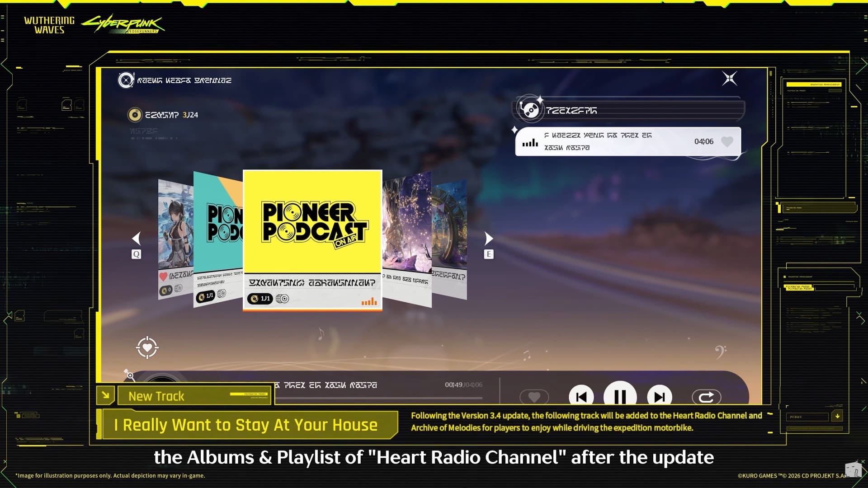Go to the previous album with the left arrow
This screenshot has height=488, width=868.
click(137, 238)
